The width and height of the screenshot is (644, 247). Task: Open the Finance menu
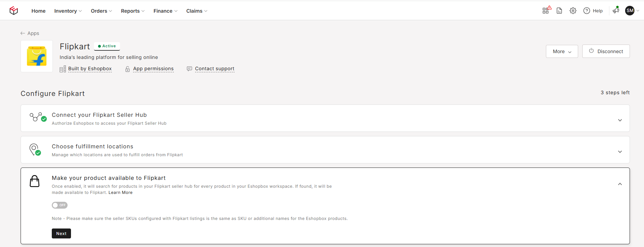point(165,11)
